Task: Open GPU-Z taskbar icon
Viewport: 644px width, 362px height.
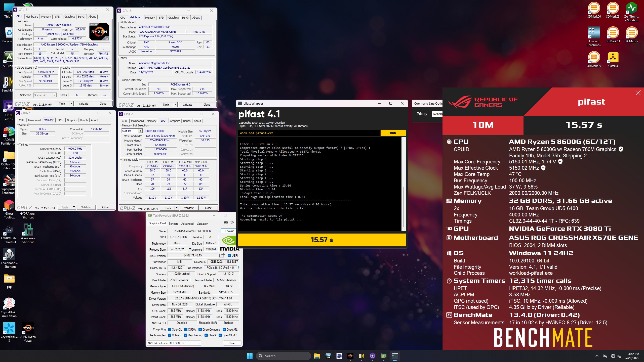Action: (384, 356)
